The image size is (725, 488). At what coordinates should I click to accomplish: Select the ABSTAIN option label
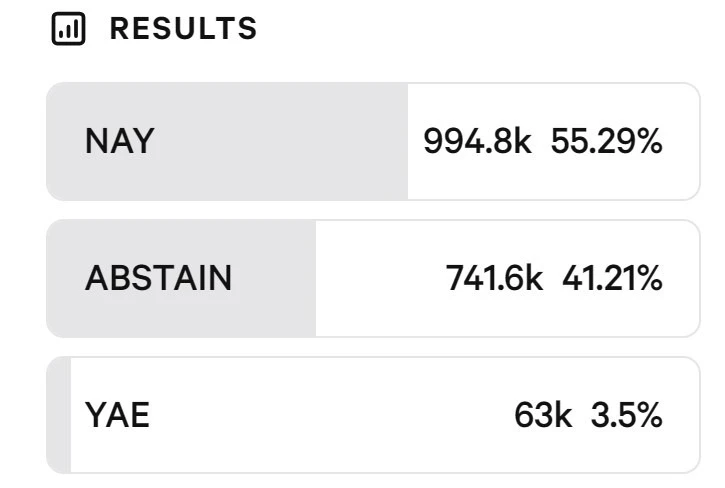[x=158, y=278]
